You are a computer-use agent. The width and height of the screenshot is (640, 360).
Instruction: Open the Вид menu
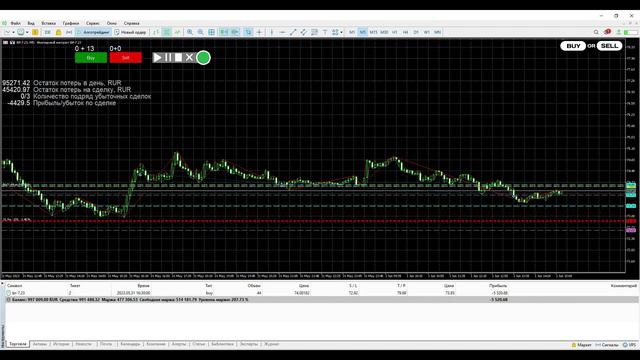coord(31,23)
